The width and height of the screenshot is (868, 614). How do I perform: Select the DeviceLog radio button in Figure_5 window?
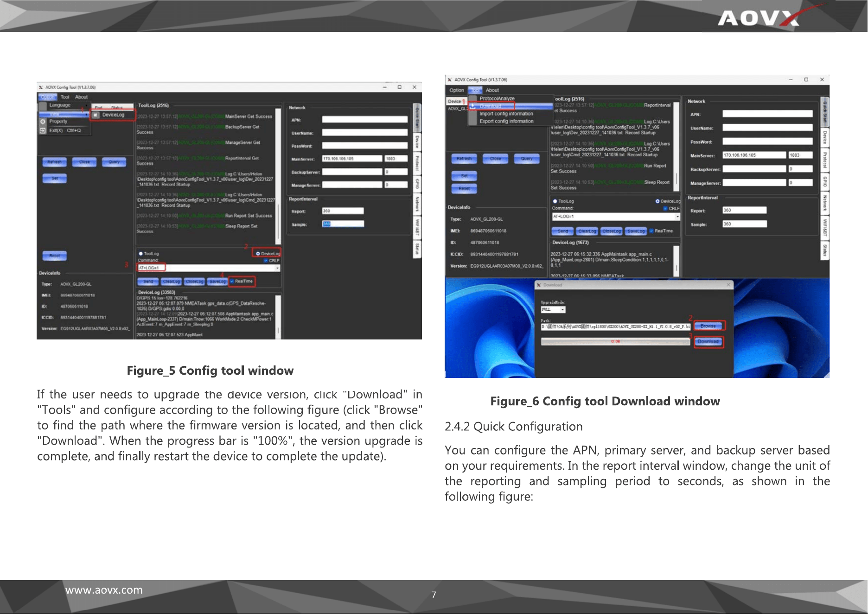coord(258,254)
